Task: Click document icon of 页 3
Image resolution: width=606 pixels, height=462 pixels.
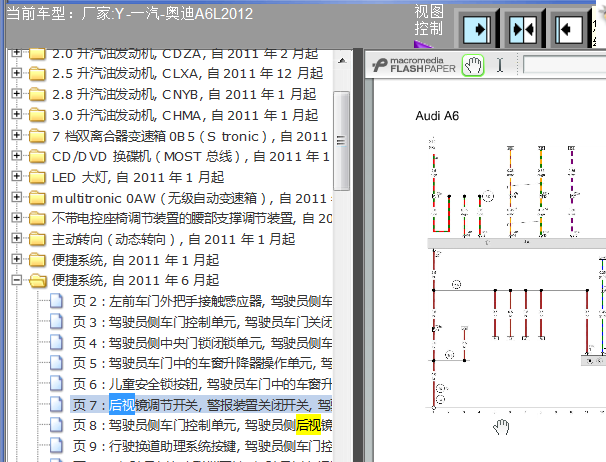Action: click(x=56, y=322)
